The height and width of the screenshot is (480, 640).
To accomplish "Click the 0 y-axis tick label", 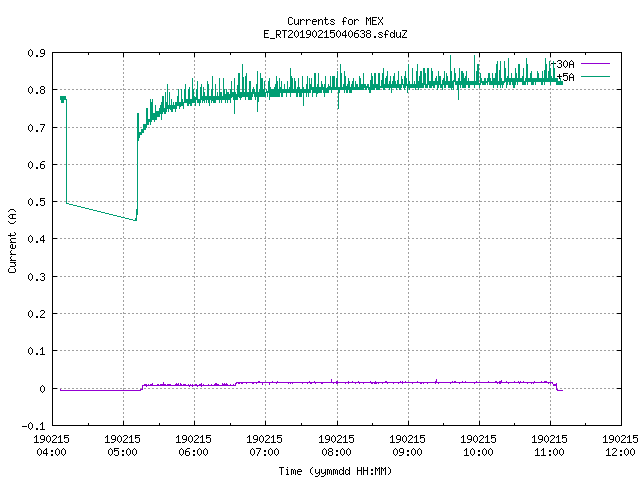I will click(42, 389).
